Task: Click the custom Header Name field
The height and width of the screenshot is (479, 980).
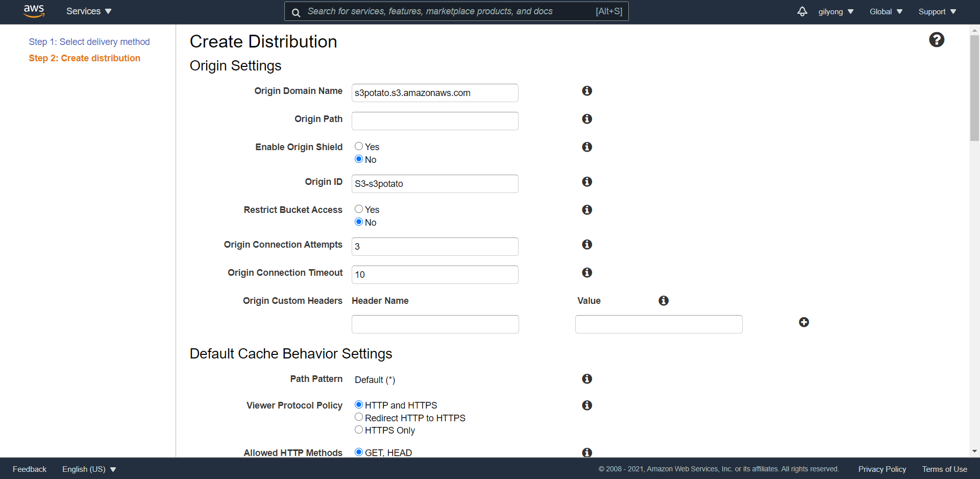Action: [435, 324]
